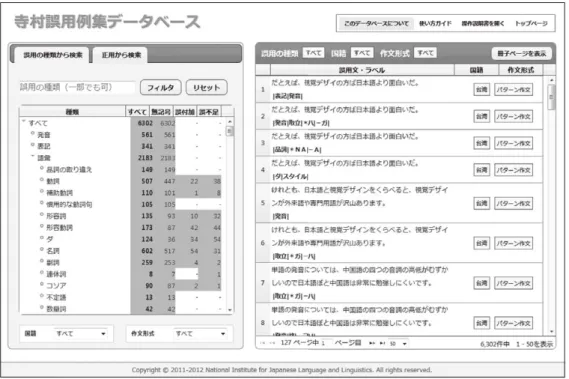Switch to the 正用から検索 tab
This screenshot has height=379, width=569.
[121, 55]
